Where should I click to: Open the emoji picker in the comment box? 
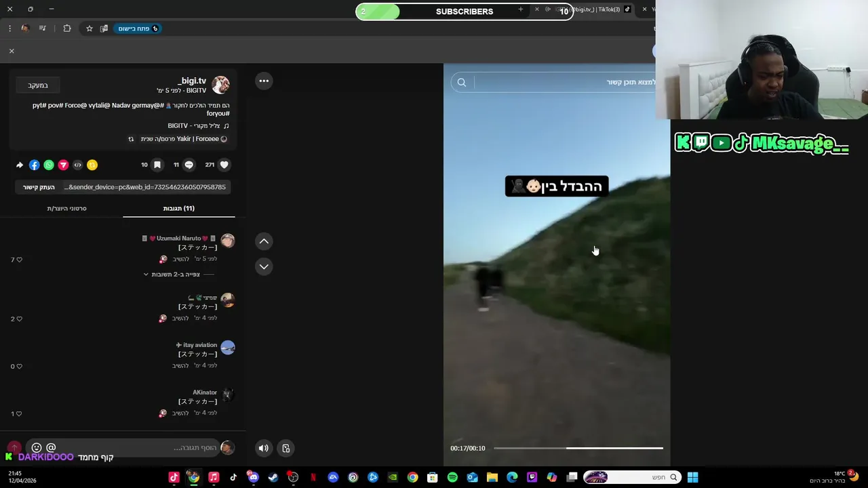[37, 447]
